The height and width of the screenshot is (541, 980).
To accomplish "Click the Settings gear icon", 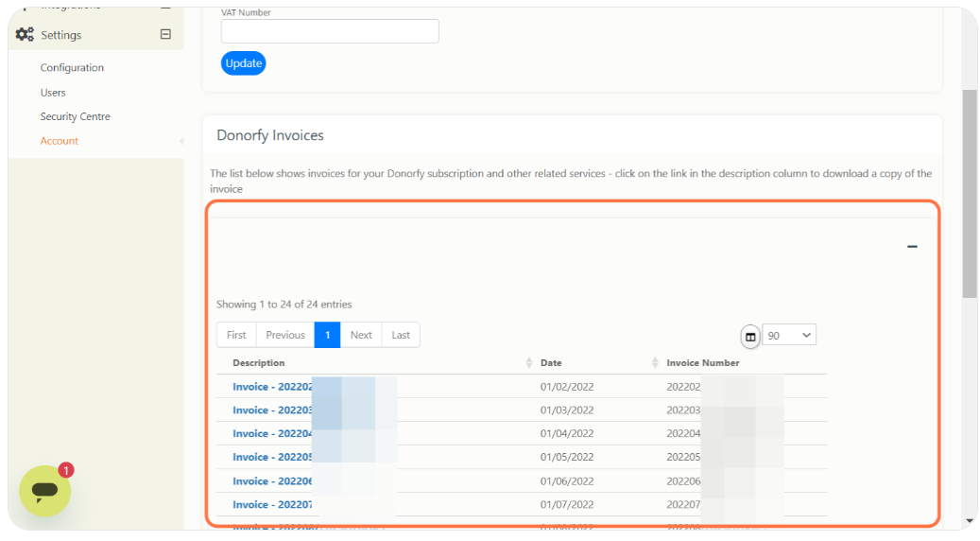I will pos(25,34).
